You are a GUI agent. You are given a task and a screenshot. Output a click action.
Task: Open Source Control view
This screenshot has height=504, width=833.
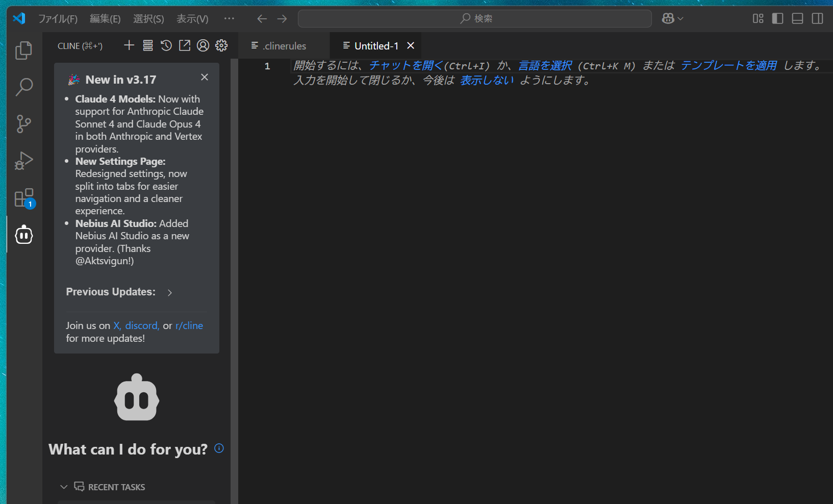(x=23, y=124)
